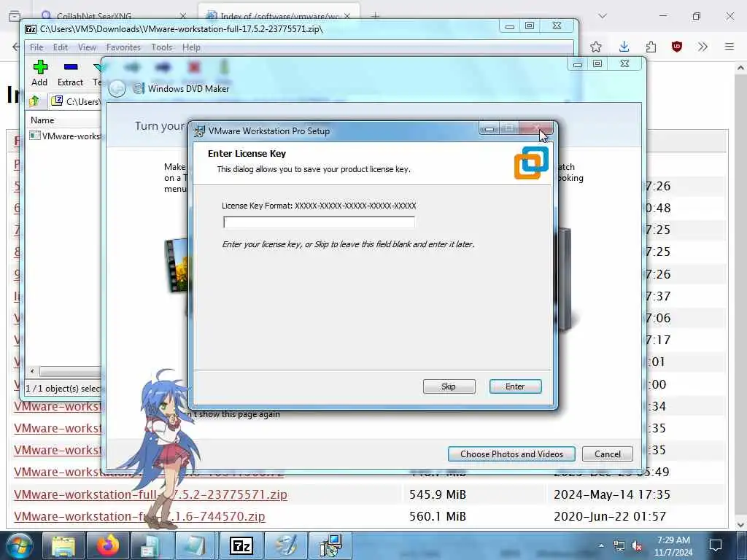The width and height of the screenshot is (747, 560).
Task: Open the File menu in 7-Zip
Action: click(x=36, y=47)
